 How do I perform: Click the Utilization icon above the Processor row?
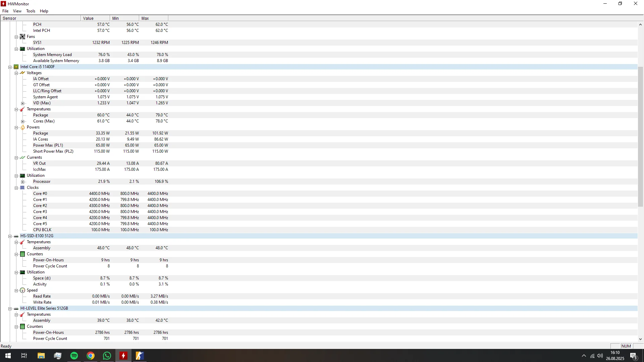click(22, 175)
